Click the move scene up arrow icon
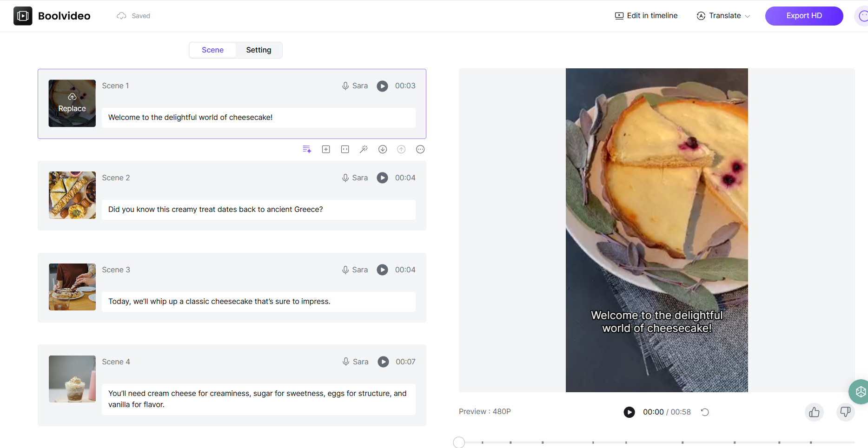868x448 pixels. [x=401, y=149]
